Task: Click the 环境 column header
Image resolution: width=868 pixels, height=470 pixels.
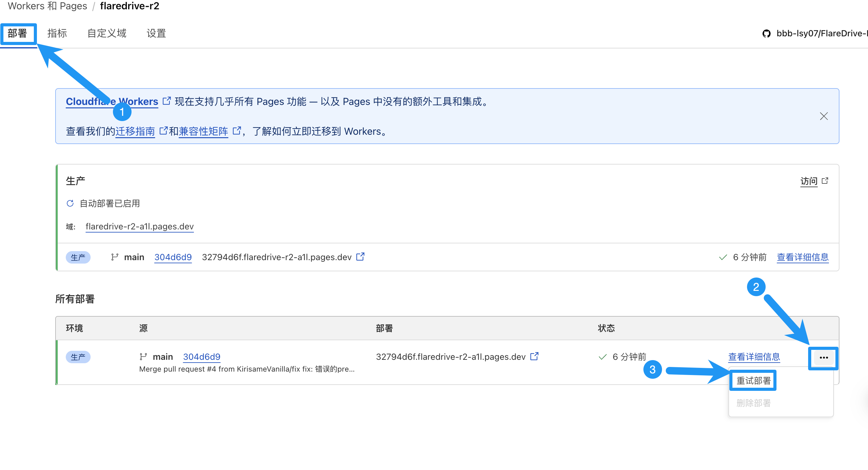Action: tap(74, 328)
